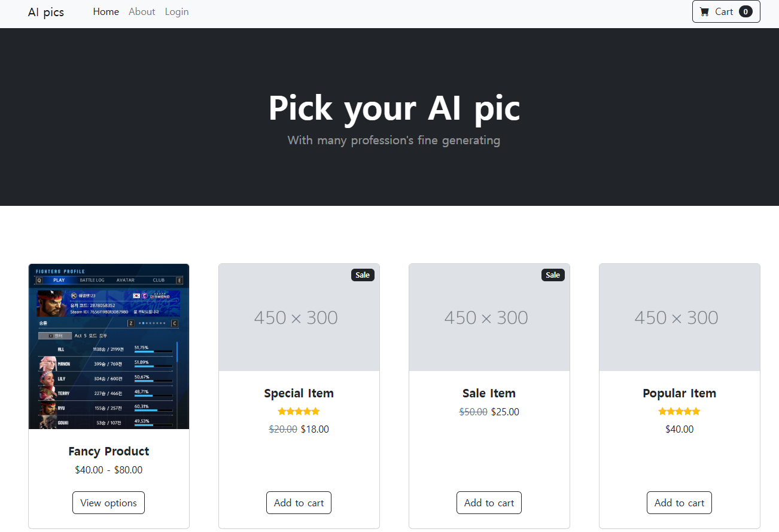Click the cart count badge
The width and height of the screenshot is (779, 532).
(745, 11)
